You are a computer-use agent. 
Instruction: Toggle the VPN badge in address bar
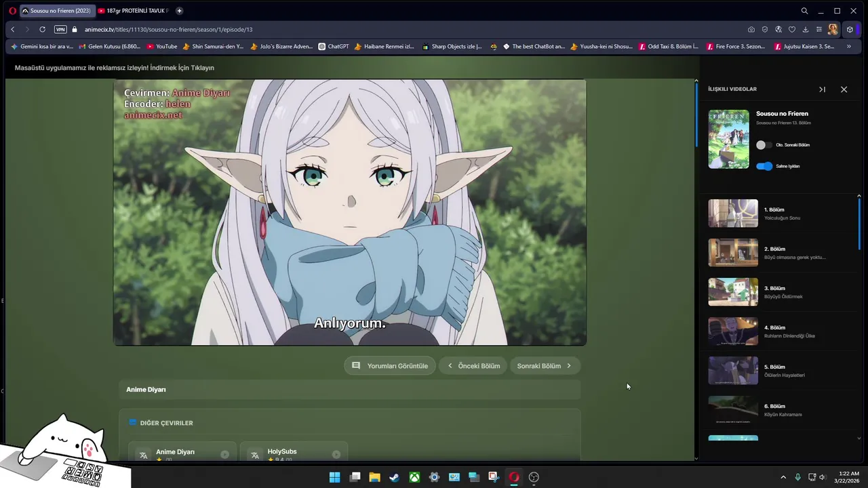click(60, 30)
